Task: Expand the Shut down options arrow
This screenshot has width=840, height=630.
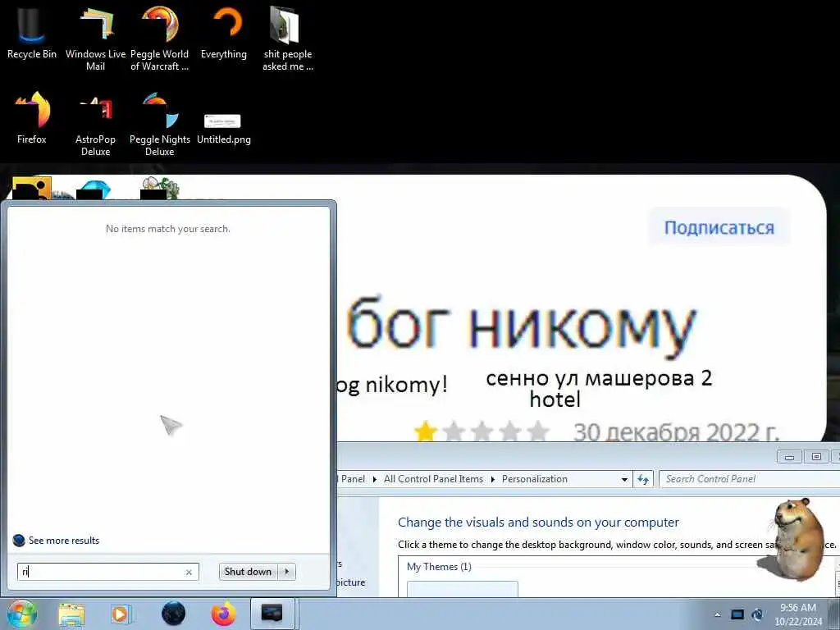Action: click(x=286, y=572)
